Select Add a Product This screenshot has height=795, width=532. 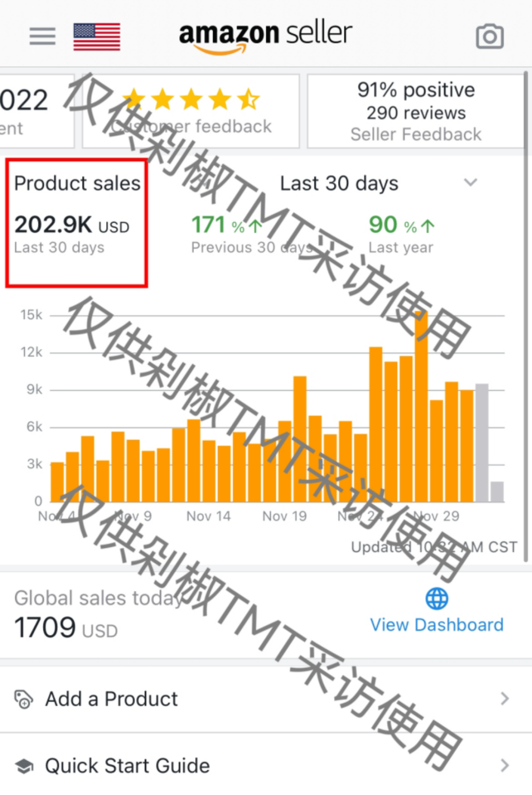tap(111, 698)
